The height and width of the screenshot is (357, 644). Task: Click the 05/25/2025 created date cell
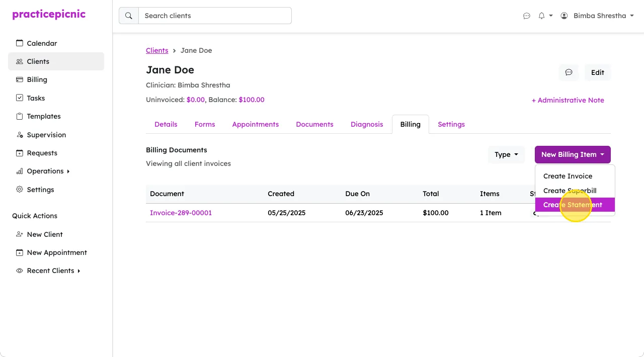coord(287,213)
